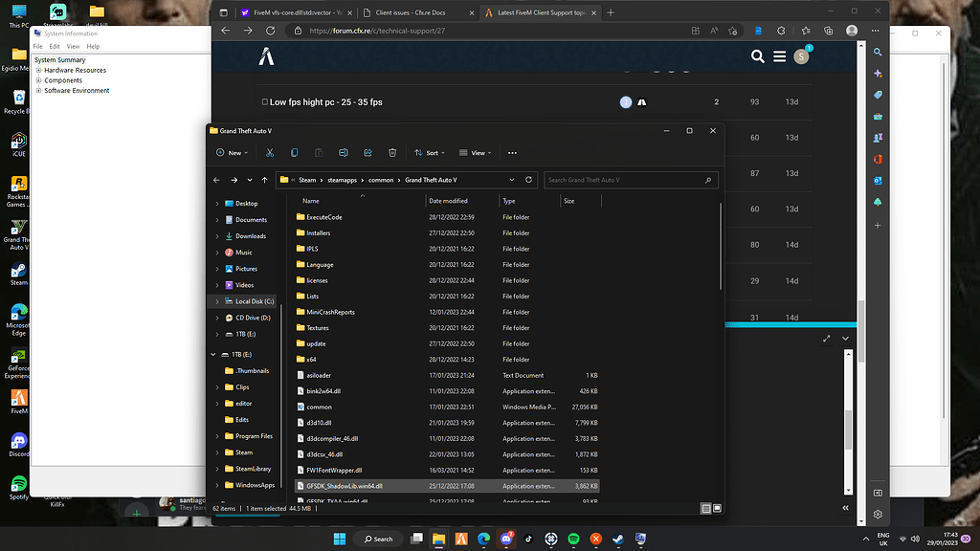Expand the Program Files tree folder
The image size is (980, 551).
tap(217, 436)
